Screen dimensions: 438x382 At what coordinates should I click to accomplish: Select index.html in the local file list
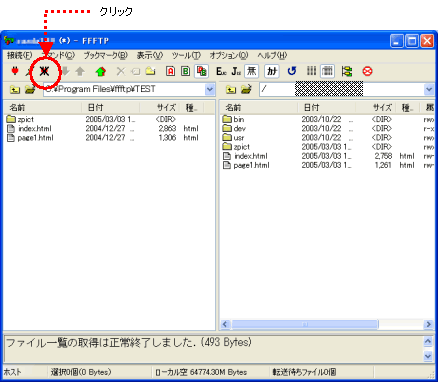point(35,129)
